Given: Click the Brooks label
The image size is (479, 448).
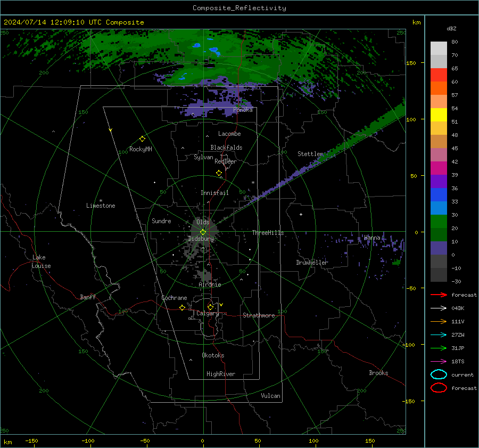Looking at the screenshot, I should point(378,373).
